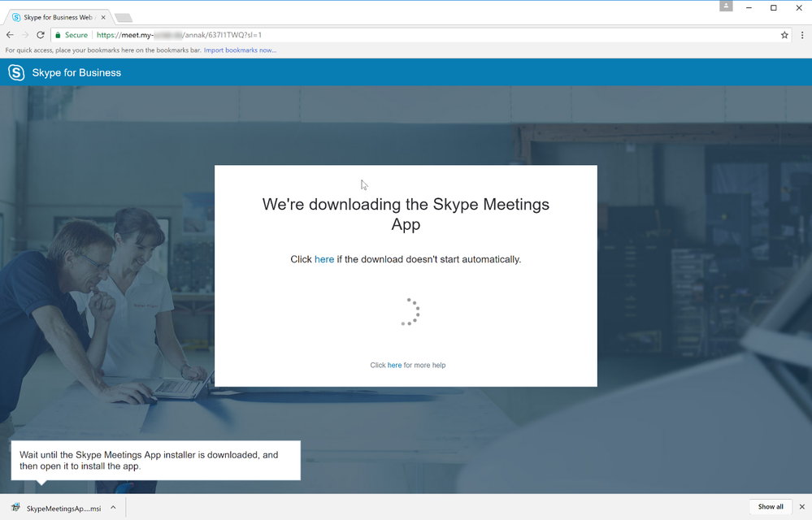This screenshot has width=812, height=520.
Task: Click 'here' link to start download manually
Action: coord(324,259)
